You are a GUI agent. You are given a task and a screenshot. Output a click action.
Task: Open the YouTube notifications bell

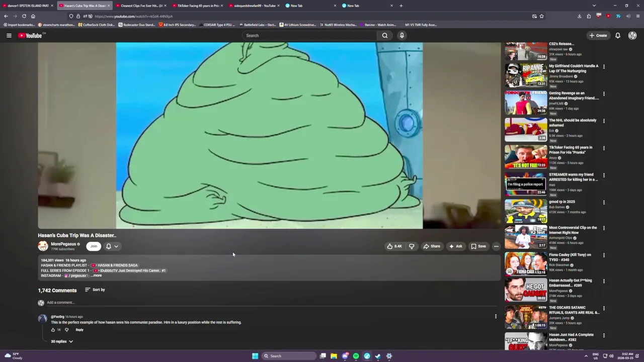click(x=618, y=35)
